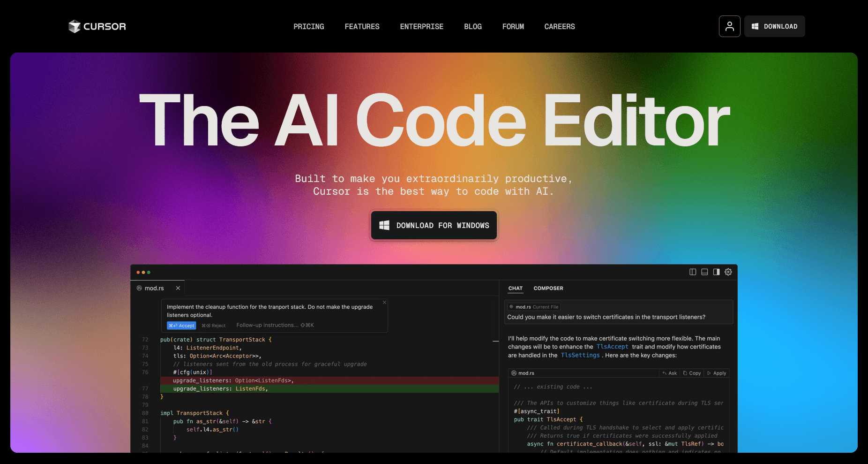Dismiss the inline edit prompt popup
Image resolution: width=868 pixels, height=464 pixels.
384,302
